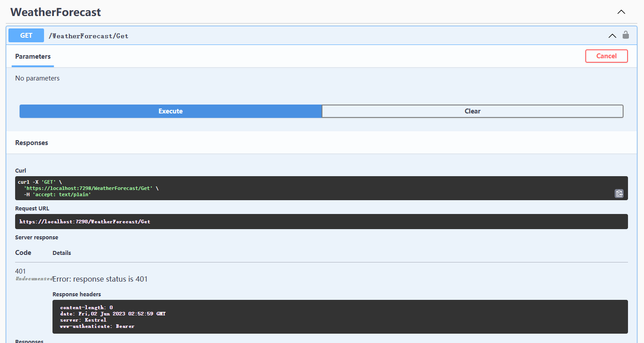Screen dimensions: 644x343
Task: Click the Responses section header
Action: click(32, 143)
